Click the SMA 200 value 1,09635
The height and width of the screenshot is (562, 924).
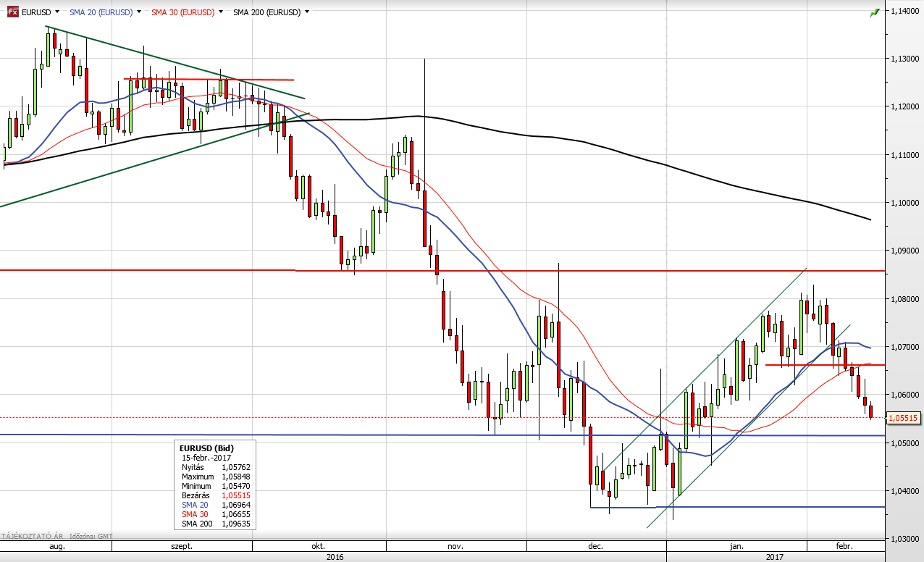[235, 524]
